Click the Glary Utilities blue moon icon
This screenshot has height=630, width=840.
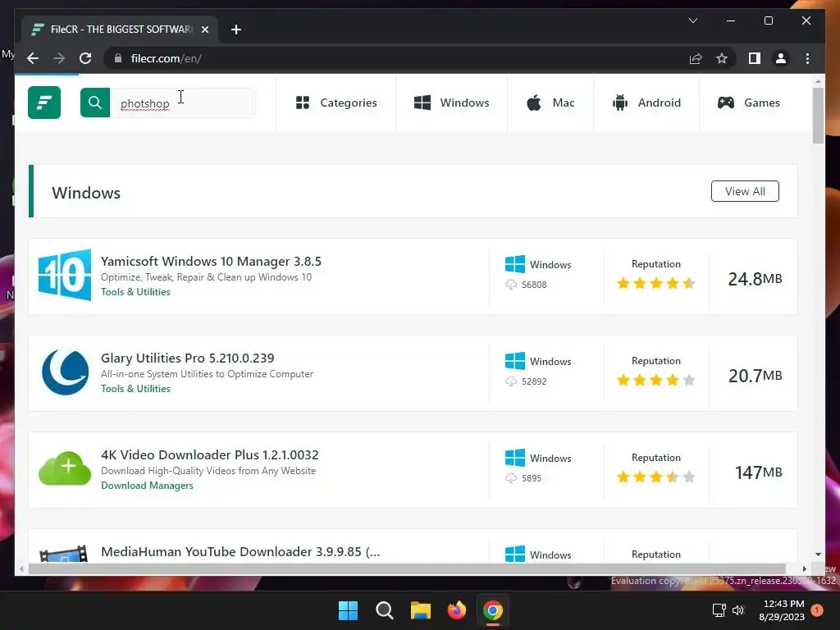(x=65, y=372)
